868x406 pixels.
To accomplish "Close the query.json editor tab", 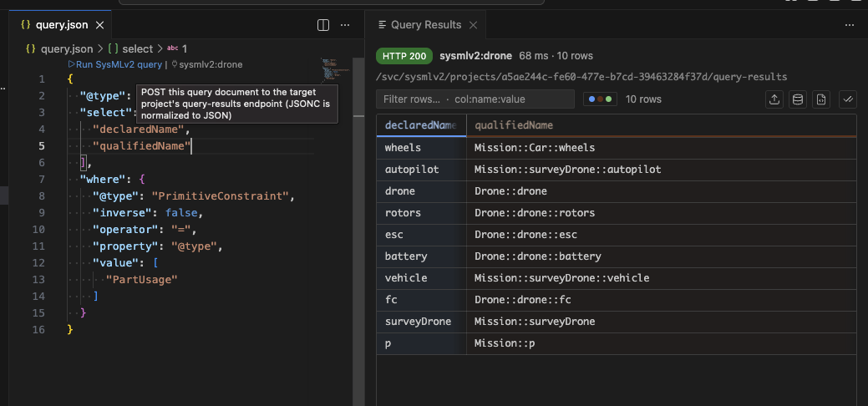I will pos(99,25).
